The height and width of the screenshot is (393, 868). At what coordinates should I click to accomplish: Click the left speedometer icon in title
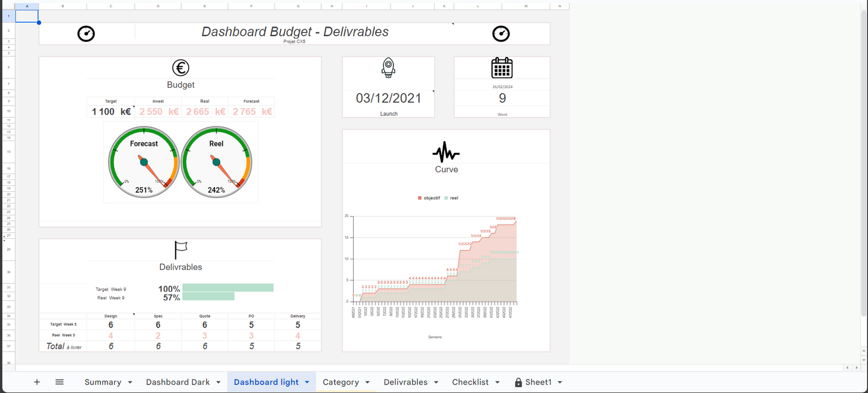86,34
